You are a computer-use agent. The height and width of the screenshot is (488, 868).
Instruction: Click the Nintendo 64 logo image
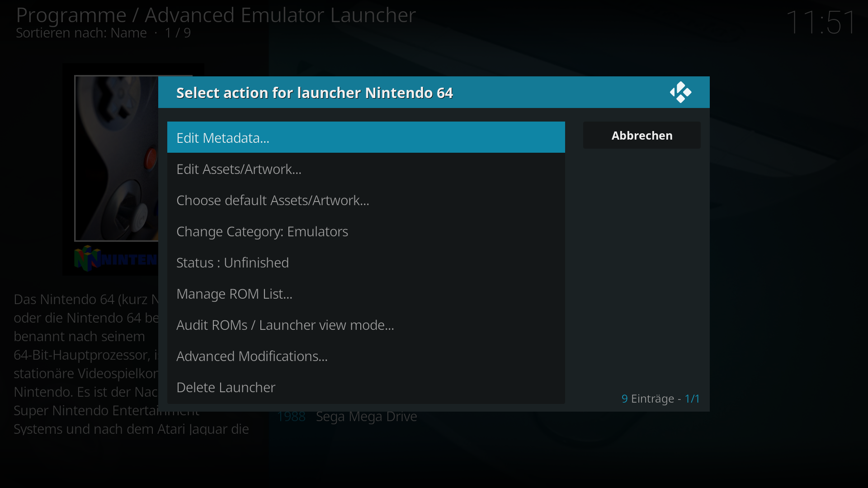click(116, 258)
